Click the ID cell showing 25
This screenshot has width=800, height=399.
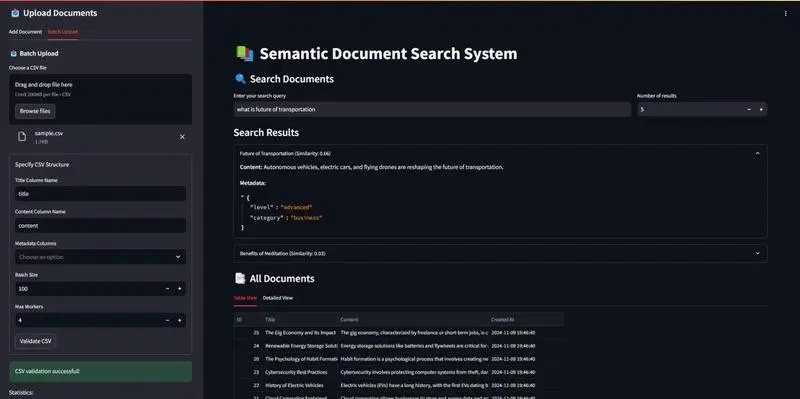[x=248, y=333]
